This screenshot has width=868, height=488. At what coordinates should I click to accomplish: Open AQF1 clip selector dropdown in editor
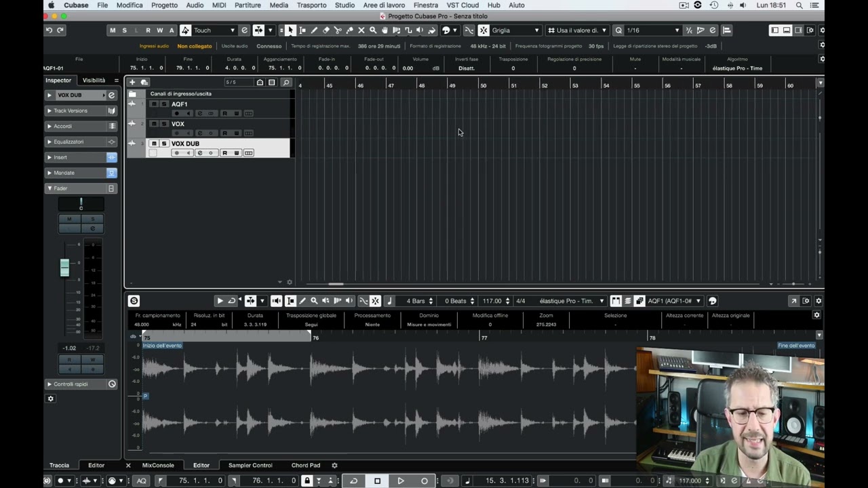click(674, 301)
